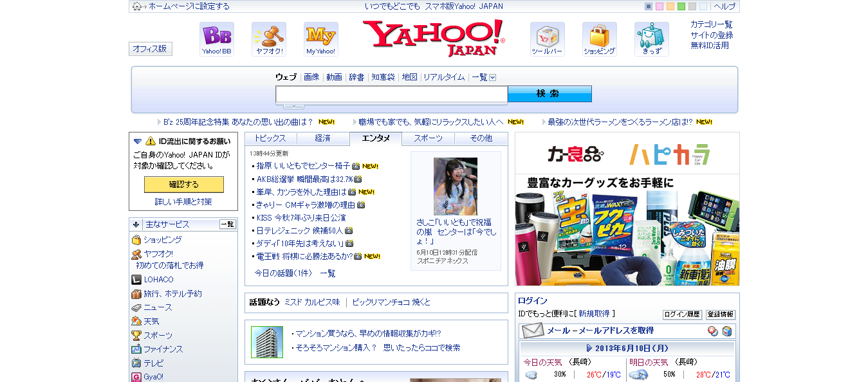The width and height of the screenshot is (868, 382).
Task: Open the car goods advertisement banner
Action: pos(627,209)
